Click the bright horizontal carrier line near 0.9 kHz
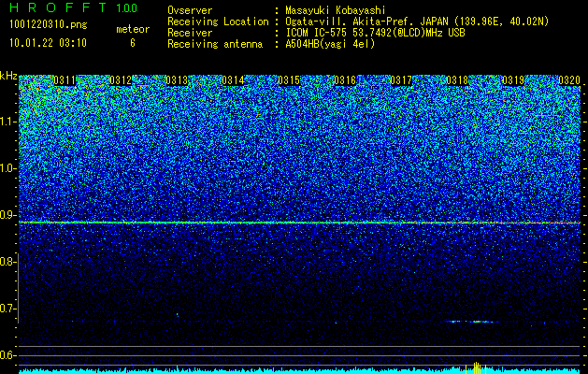The height and width of the screenshot is (374, 588). [300, 223]
